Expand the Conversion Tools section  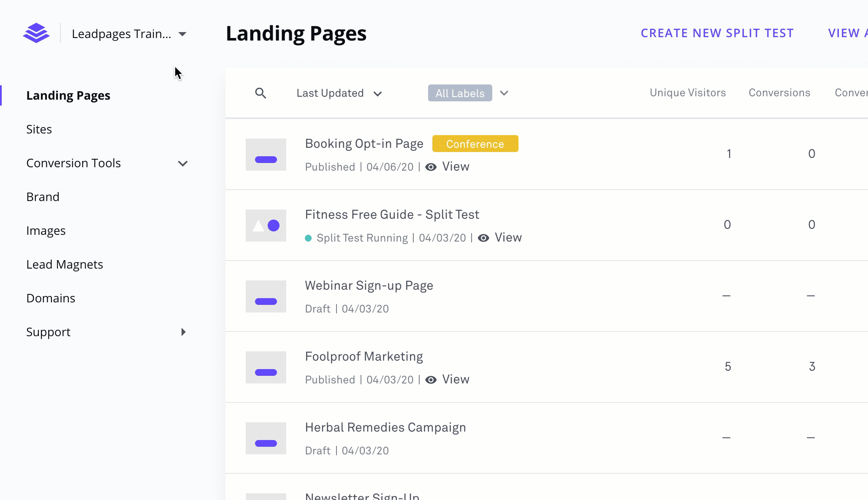coord(183,163)
